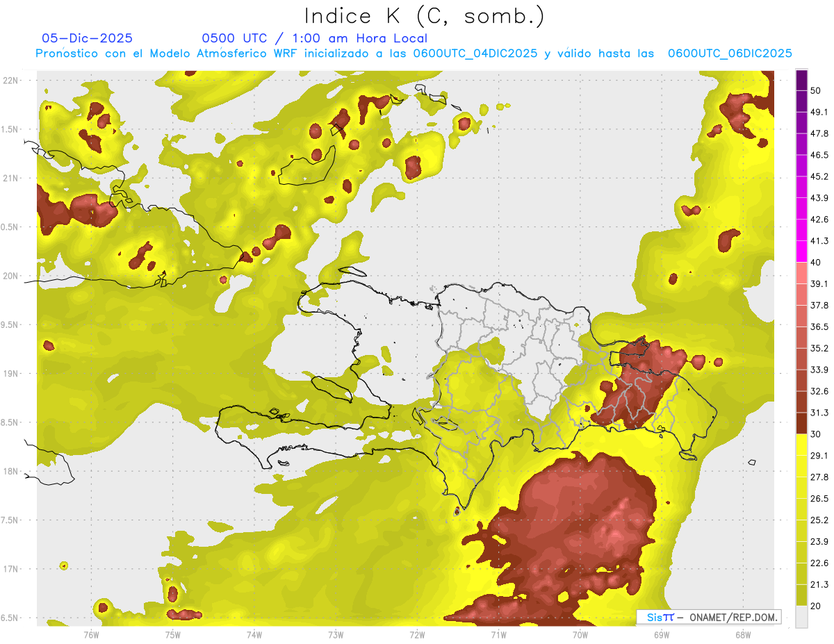Click the gray swatch below 20 on colorbar
The height and width of the screenshot is (644, 834).
801,617
